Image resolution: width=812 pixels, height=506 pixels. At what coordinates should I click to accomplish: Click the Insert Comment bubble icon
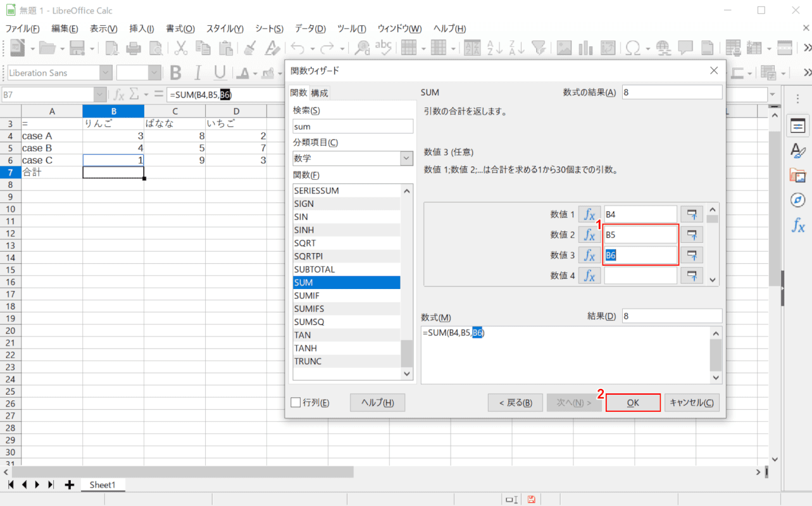tap(685, 48)
